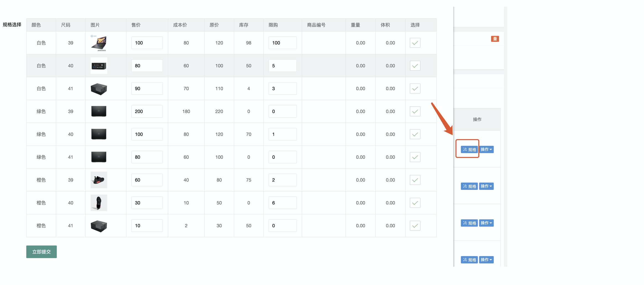This screenshot has height=285, width=644.
Task: Expand the third 操作 dropdown
Action: tap(486, 223)
